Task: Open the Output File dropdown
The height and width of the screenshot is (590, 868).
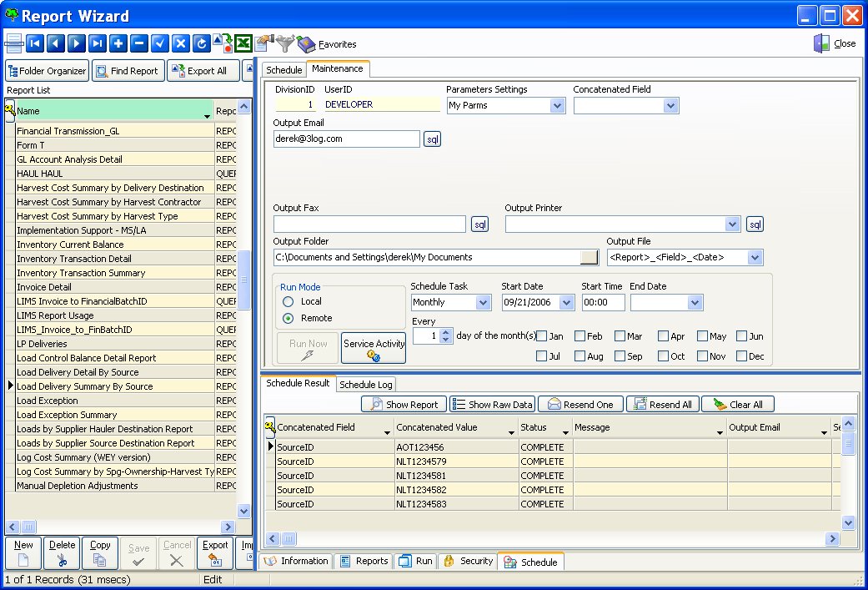Action: (x=755, y=258)
